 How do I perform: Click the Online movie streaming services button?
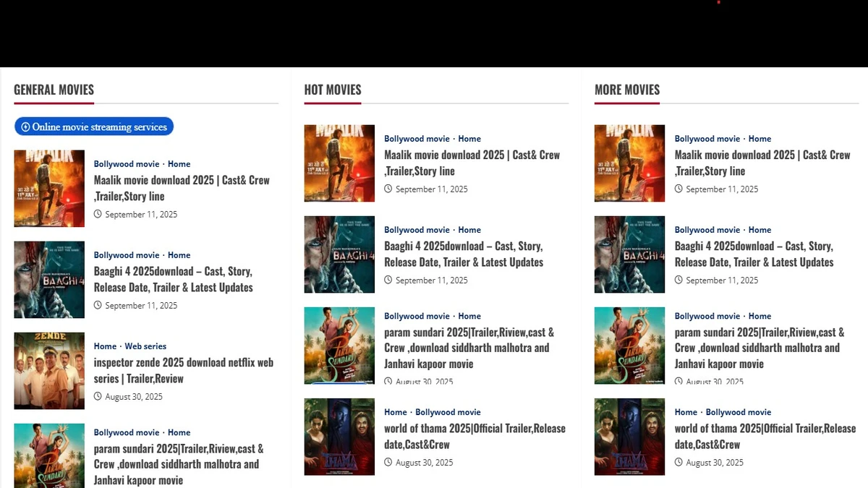[94, 127]
